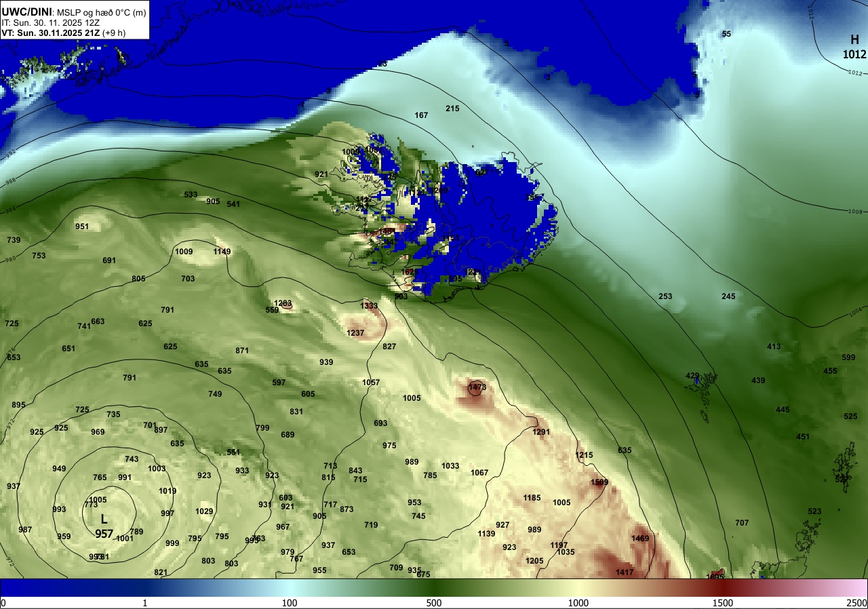The width and height of the screenshot is (868, 609).
Task: Click the 1185 height value
Action: click(532, 498)
